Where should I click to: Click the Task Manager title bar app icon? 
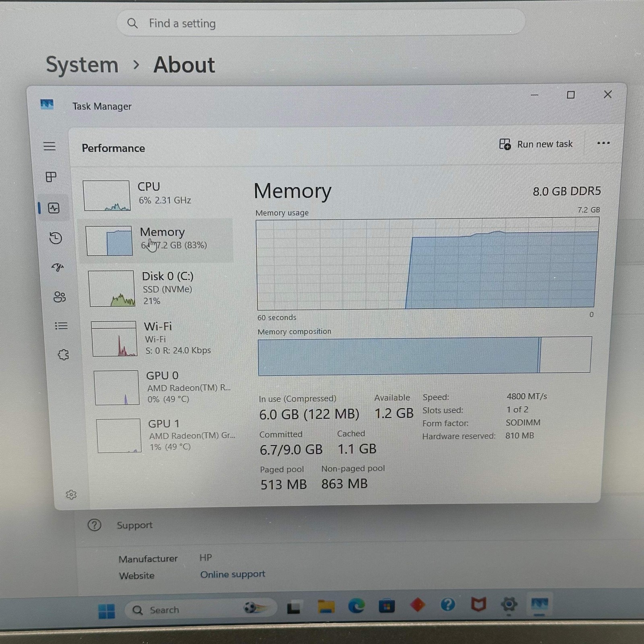point(47,105)
